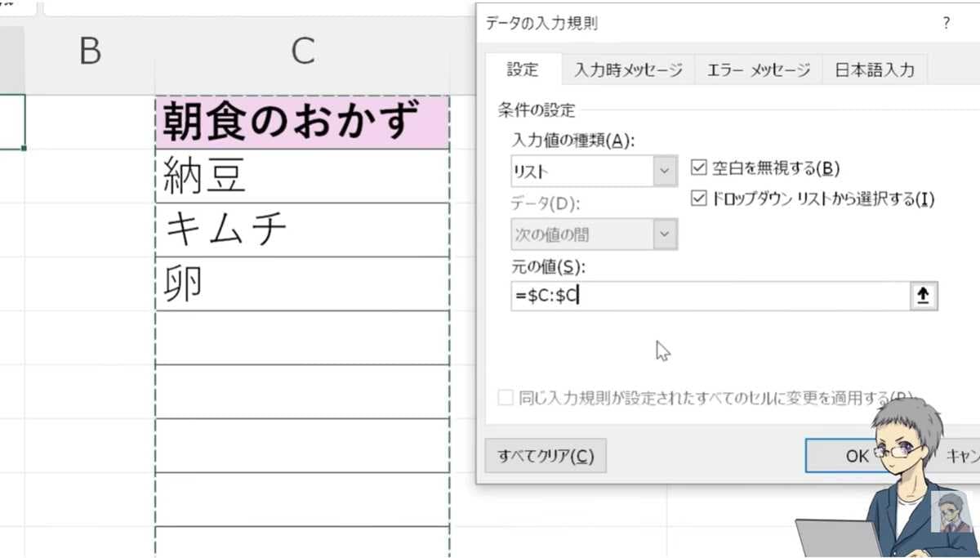Switch to the エラー メッセージ tab

[x=758, y=70]
